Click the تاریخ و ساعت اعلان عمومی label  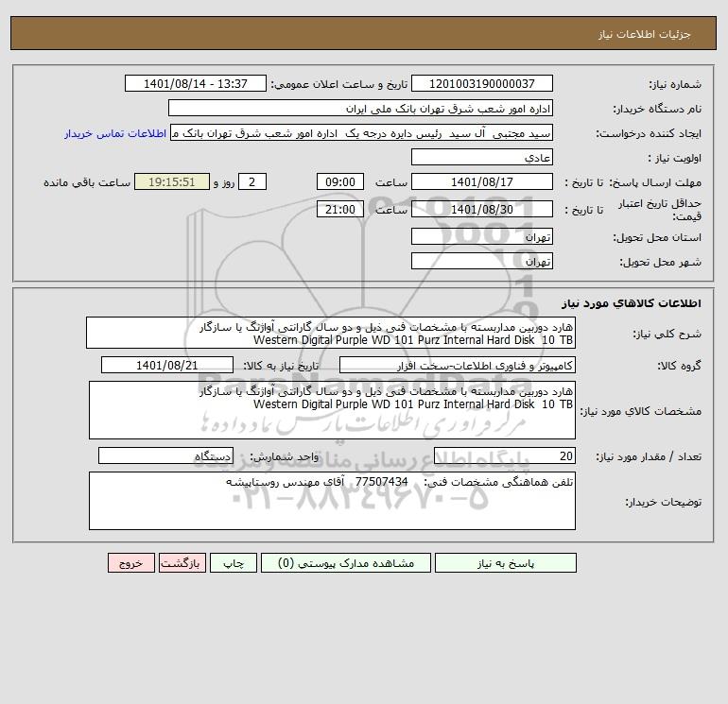(339, 84)
